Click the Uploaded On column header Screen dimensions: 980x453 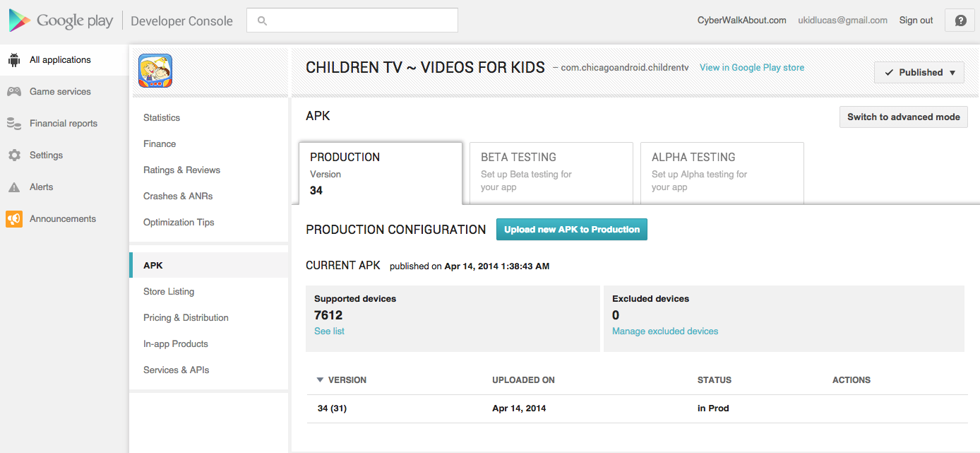(x=523, y=380)
